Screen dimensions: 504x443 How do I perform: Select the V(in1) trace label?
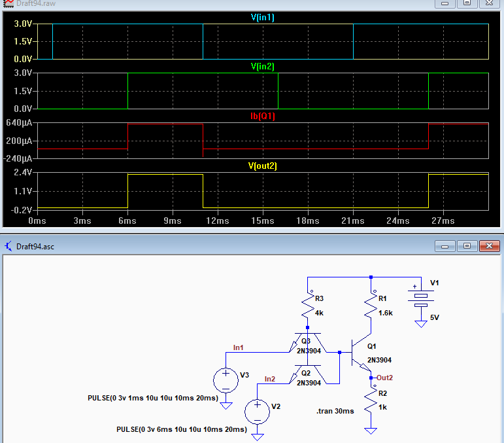(x=263, y=18)
